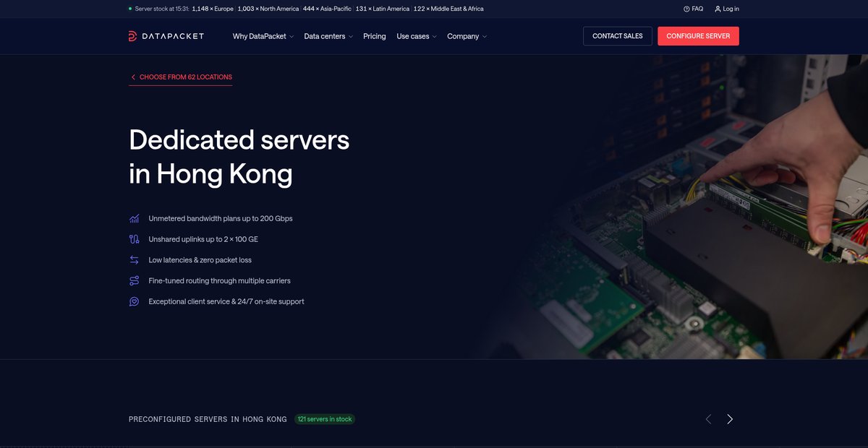
Task: Click Unshared uplinks up to 2 × 100 GE text
Action: pyautogui.click(x=203, y=239)
